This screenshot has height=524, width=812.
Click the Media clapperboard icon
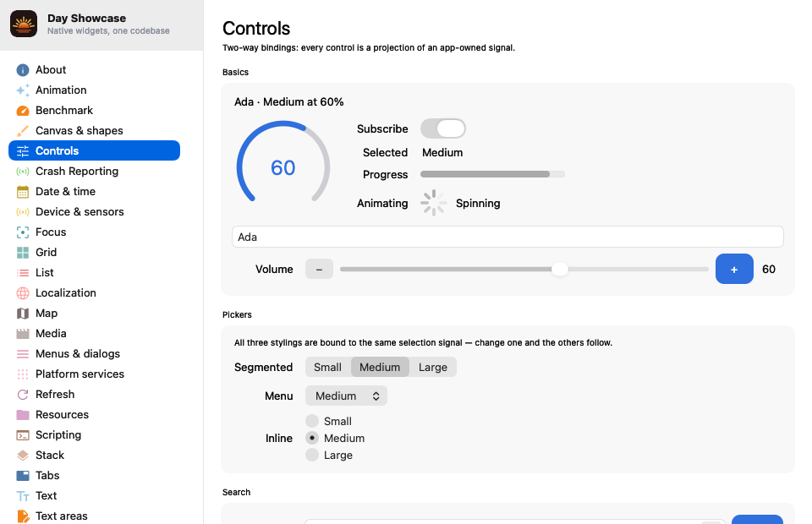click(23, 334)
